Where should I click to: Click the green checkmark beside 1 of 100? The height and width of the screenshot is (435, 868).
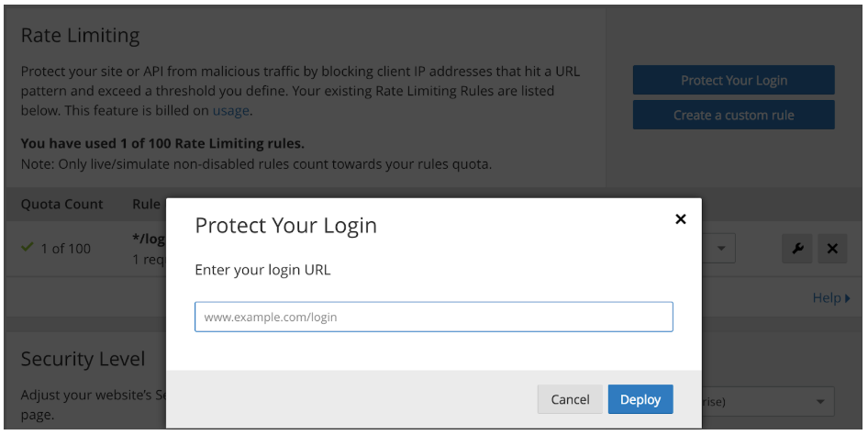click(x=28, y=248)
